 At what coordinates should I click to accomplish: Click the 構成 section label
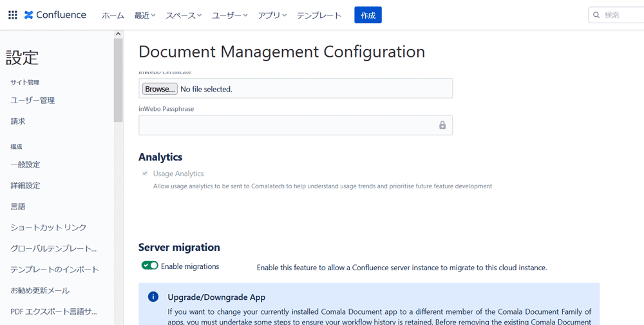17,146
